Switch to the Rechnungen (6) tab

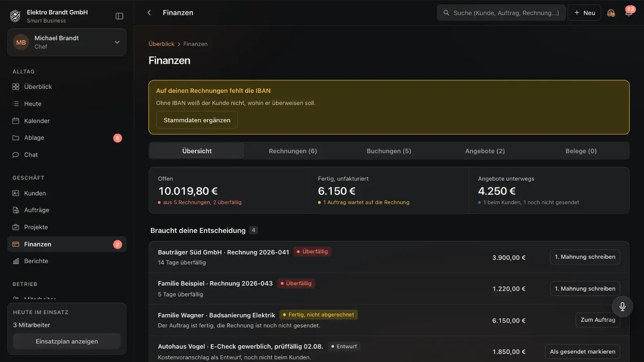[x=293, y=151]
